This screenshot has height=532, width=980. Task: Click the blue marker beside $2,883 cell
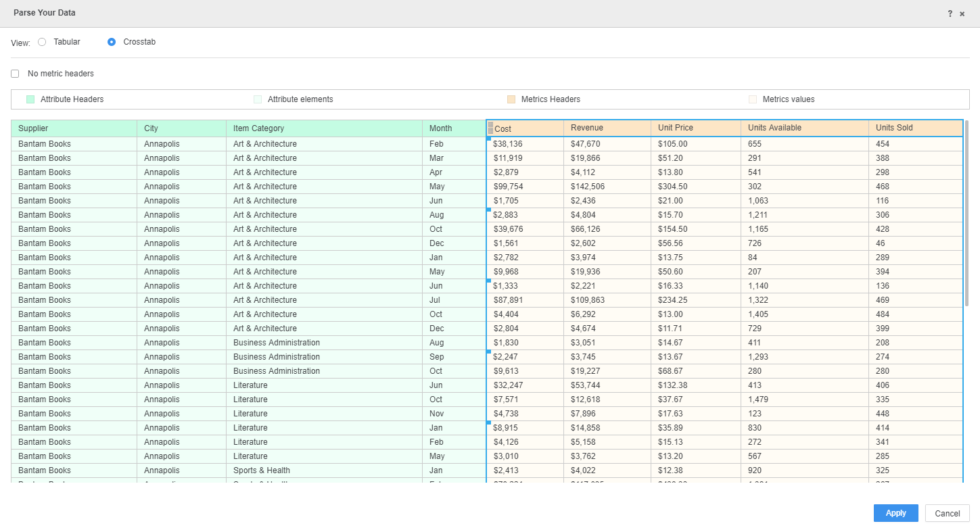tap(489, 210)
